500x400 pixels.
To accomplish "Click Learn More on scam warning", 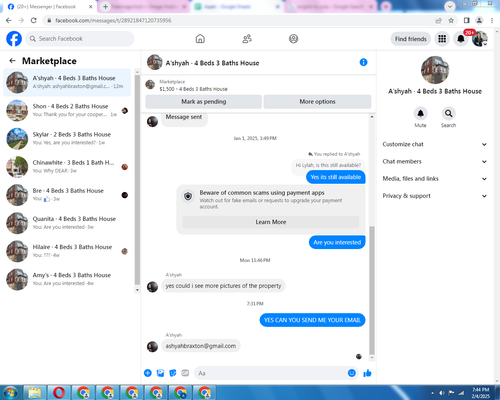I will click(x=271, y=222).
